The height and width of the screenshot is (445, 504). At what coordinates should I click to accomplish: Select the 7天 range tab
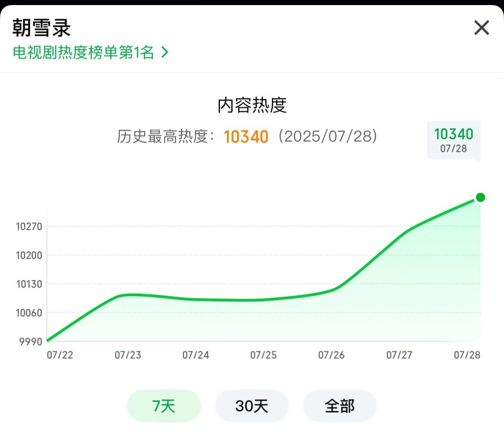click(x=164, y=406)
